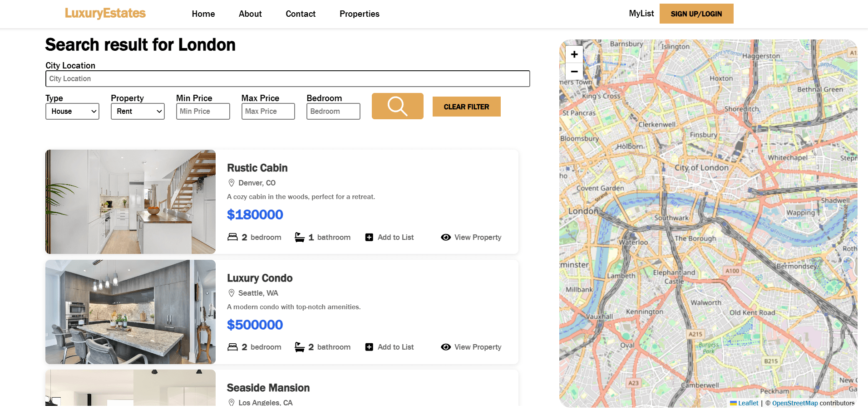Open MyList from the navbar
Screen dimensions: 868x409
pos(641,13)
